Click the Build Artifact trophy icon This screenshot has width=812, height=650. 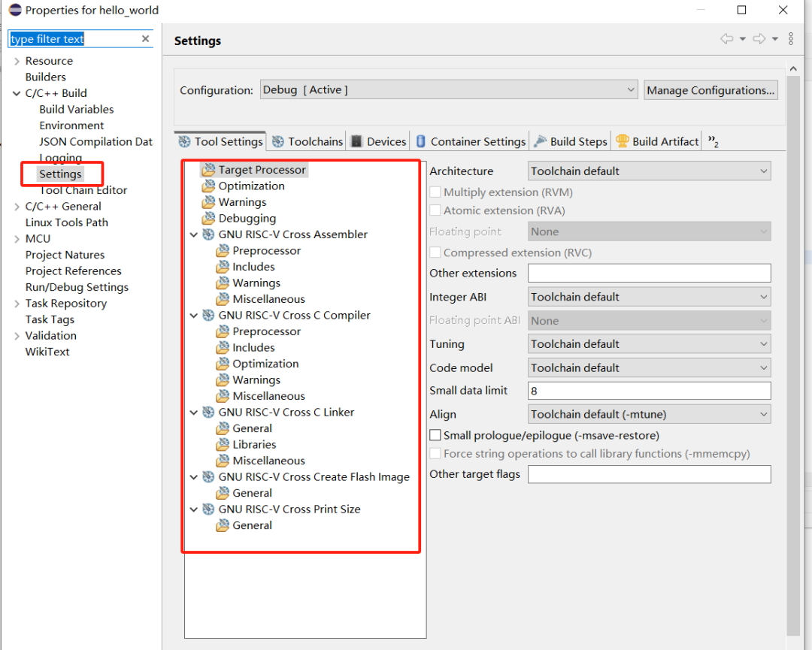[623, 141]
